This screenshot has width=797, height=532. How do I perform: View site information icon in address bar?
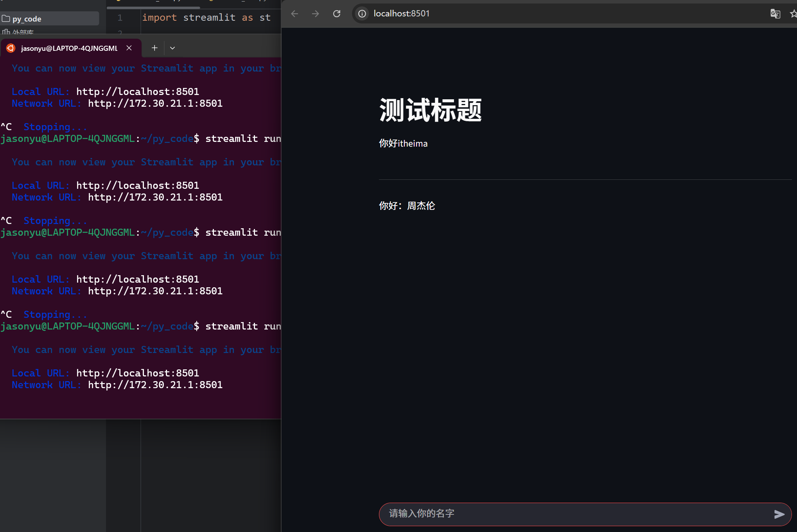click(x=362, y=14)
